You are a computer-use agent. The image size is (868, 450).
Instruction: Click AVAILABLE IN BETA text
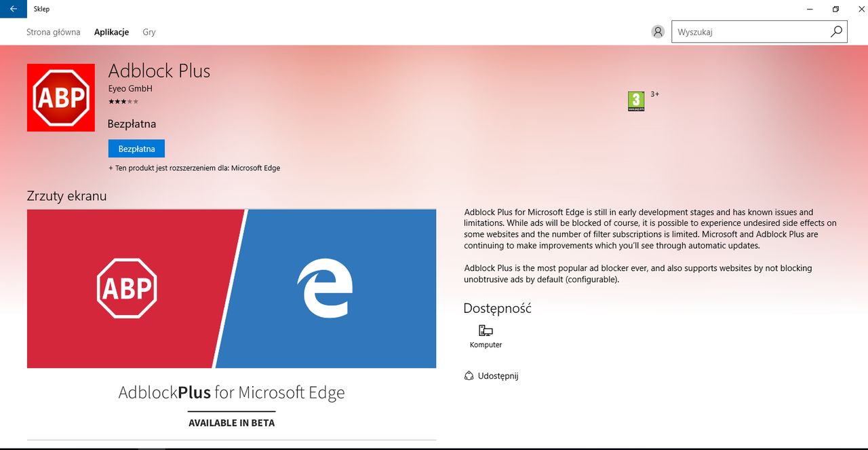pos(232,422)
